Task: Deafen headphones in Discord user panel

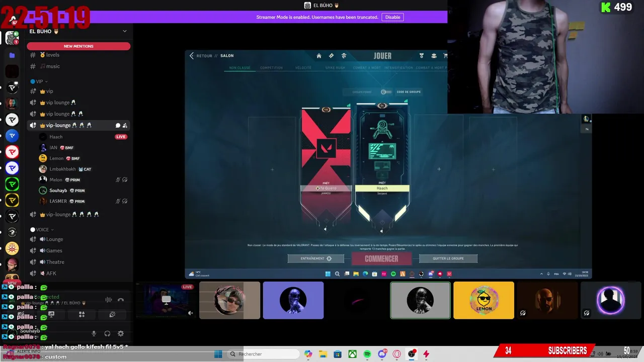Action: [107, 333]
